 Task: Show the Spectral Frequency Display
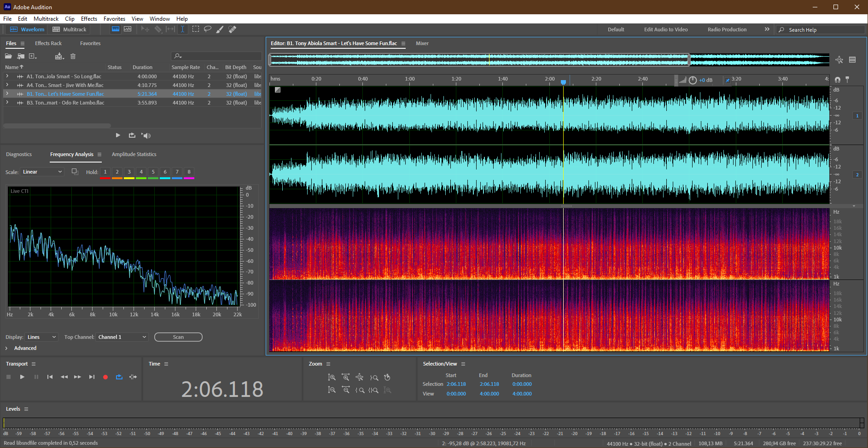click(x=116, y=29)
